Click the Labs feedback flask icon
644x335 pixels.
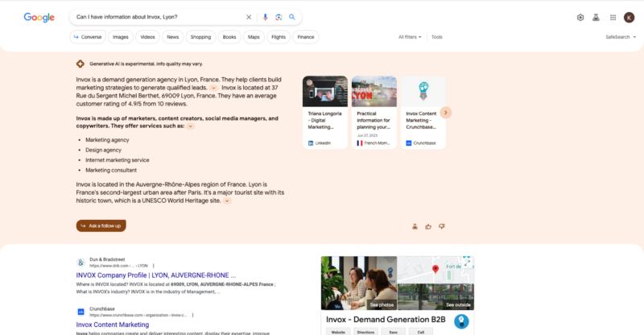[x=415, y=226]
